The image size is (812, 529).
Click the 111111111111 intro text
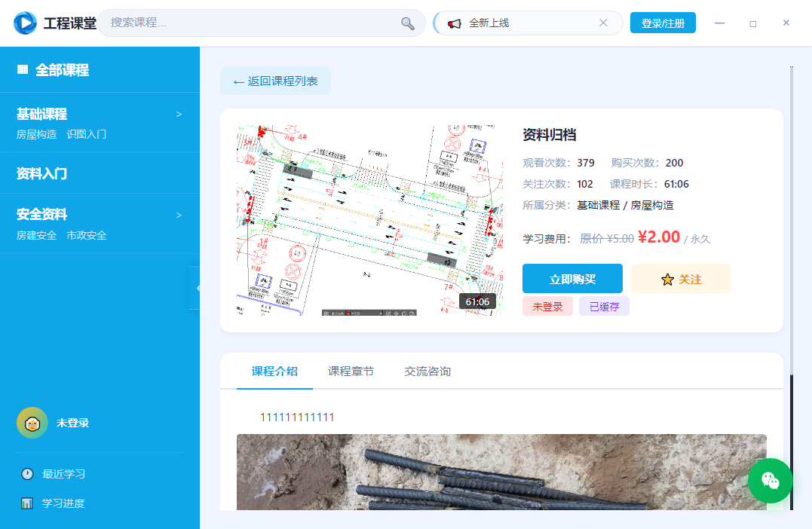[x=297, y=417]
